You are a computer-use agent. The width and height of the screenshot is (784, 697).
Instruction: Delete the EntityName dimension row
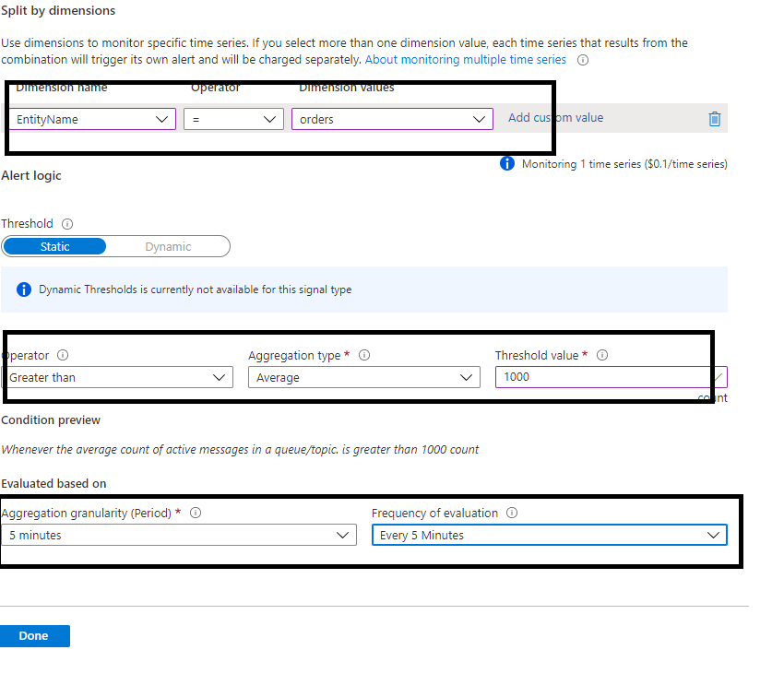point(714,119)
